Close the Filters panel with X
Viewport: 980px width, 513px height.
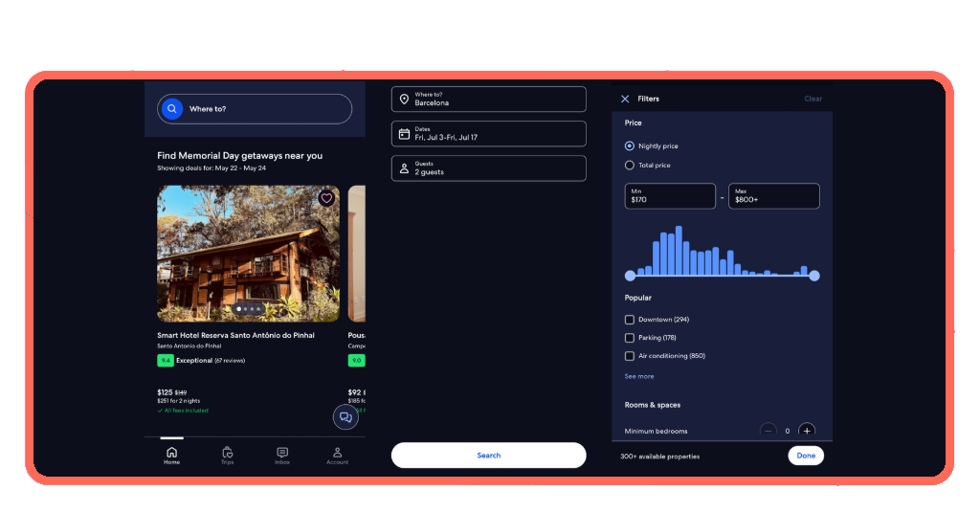(625, 99)
